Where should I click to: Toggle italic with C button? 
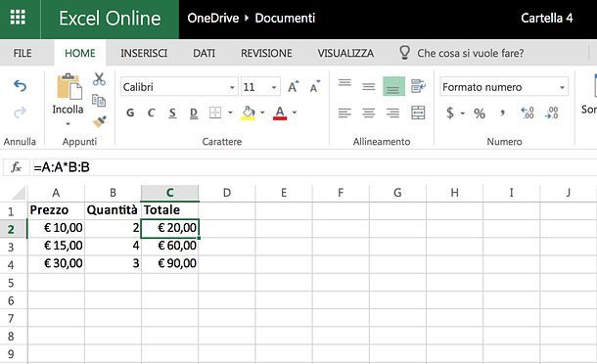pos(151,113)
